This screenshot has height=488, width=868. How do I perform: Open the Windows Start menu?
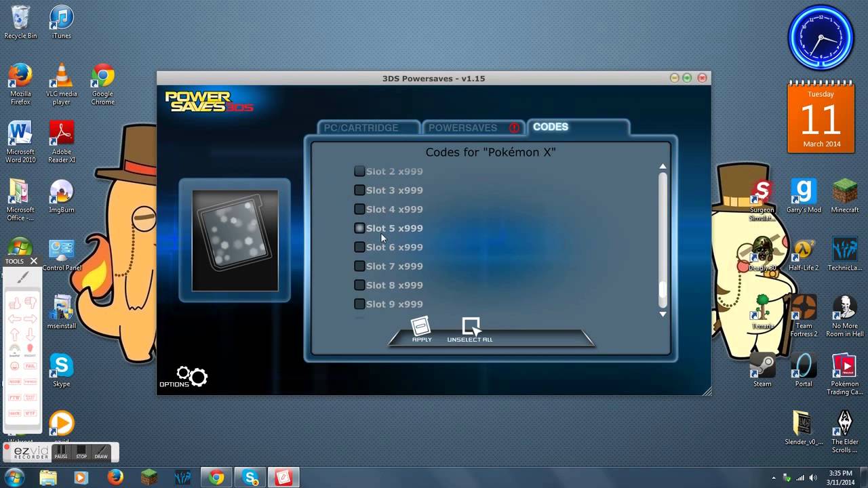click(x=14, y=477)
